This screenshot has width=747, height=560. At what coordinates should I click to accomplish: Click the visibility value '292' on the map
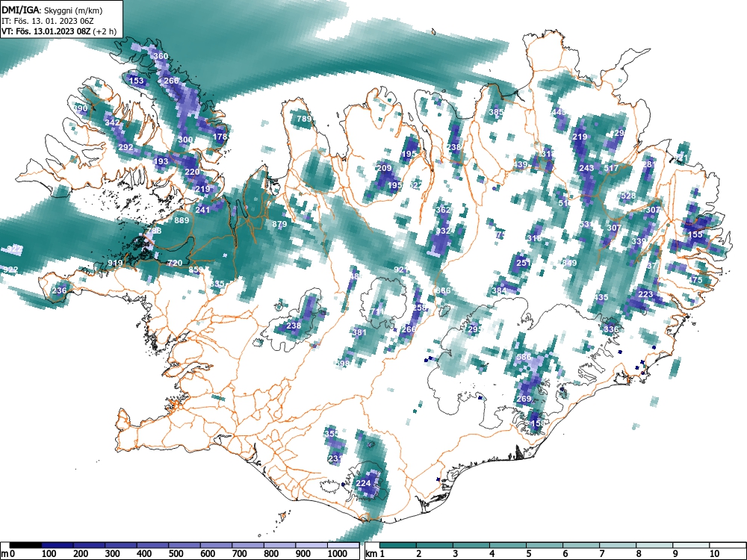(x=125, y=147)
